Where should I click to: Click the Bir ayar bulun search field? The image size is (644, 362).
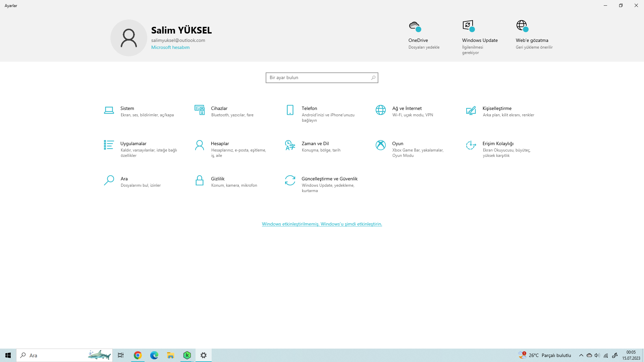(319, 78)
